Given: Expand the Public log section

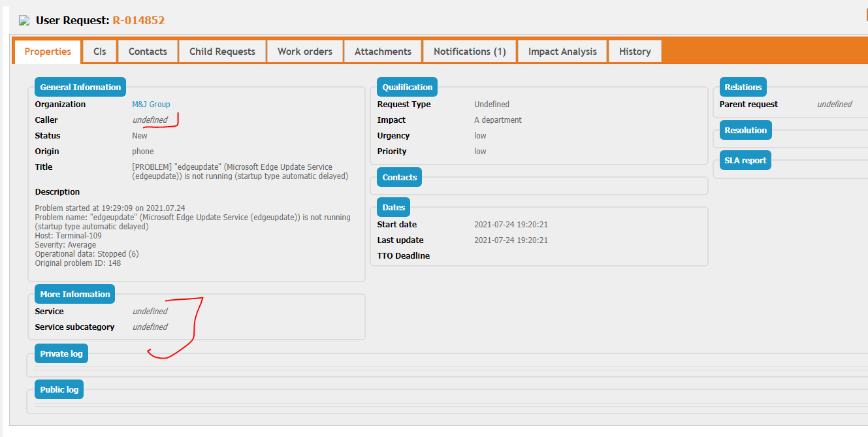Looking at the screenshot, I should tap(59, 389).
